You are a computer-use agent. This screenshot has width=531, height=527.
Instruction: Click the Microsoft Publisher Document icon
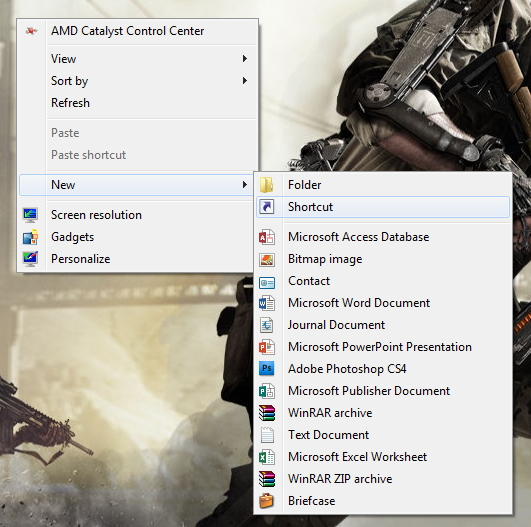coord(267,391)
